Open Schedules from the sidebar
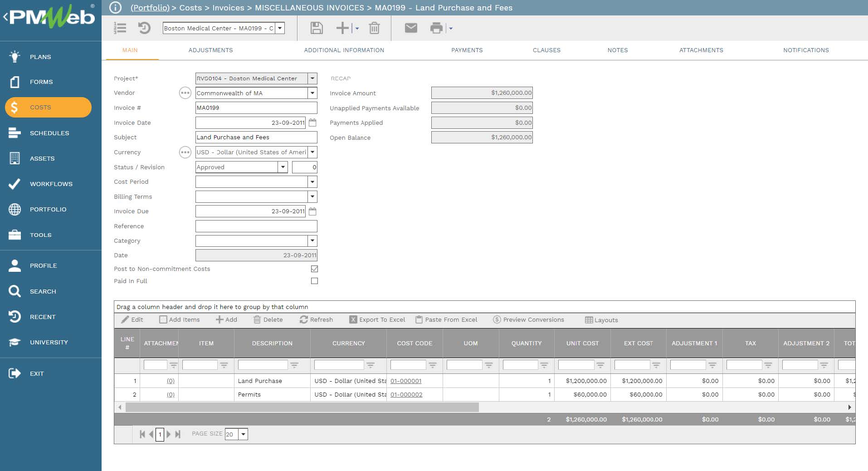Viewport: 868px width, 471px height. 49,133
